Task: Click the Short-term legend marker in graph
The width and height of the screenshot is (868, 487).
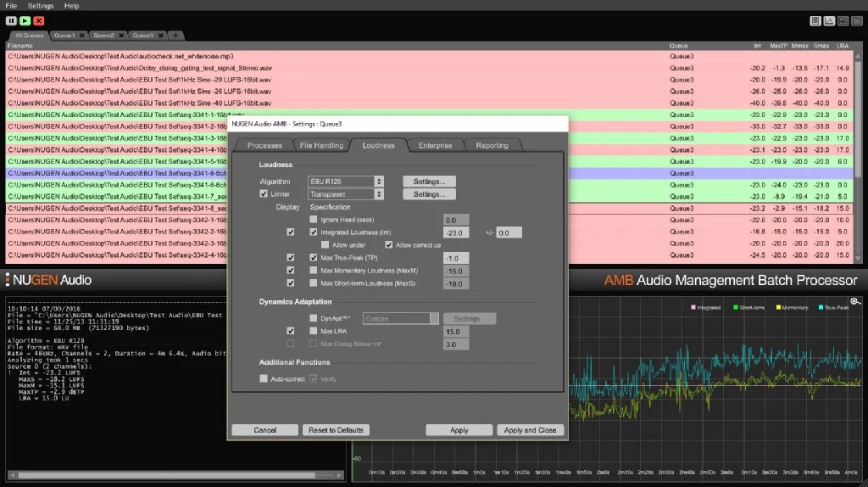Action: [x=736, y=307]
